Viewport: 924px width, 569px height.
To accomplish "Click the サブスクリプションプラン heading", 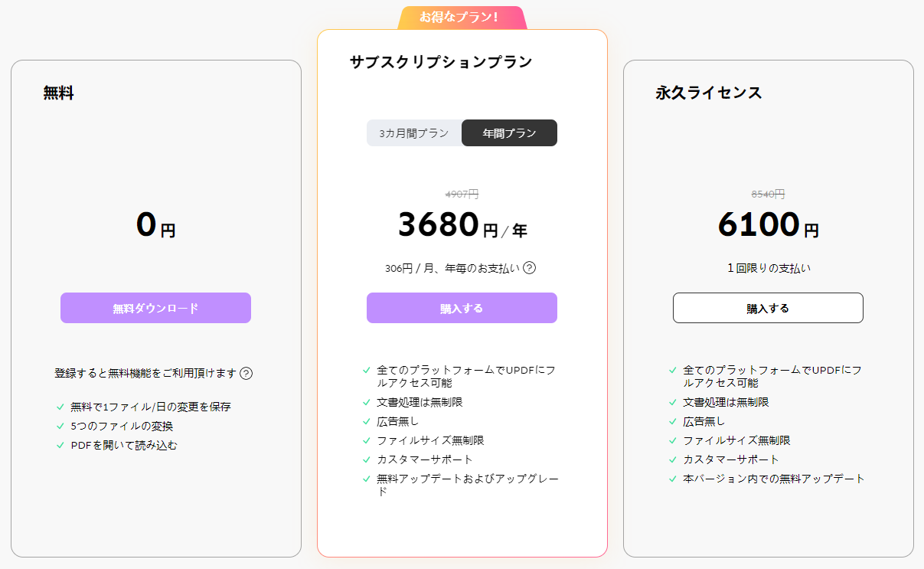I will [440, 62].
